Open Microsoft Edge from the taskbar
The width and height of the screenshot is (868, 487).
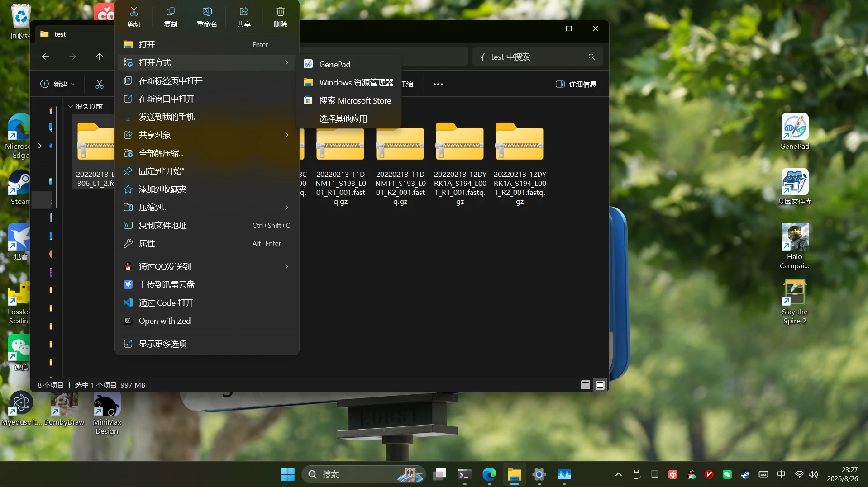coord(489,474)
